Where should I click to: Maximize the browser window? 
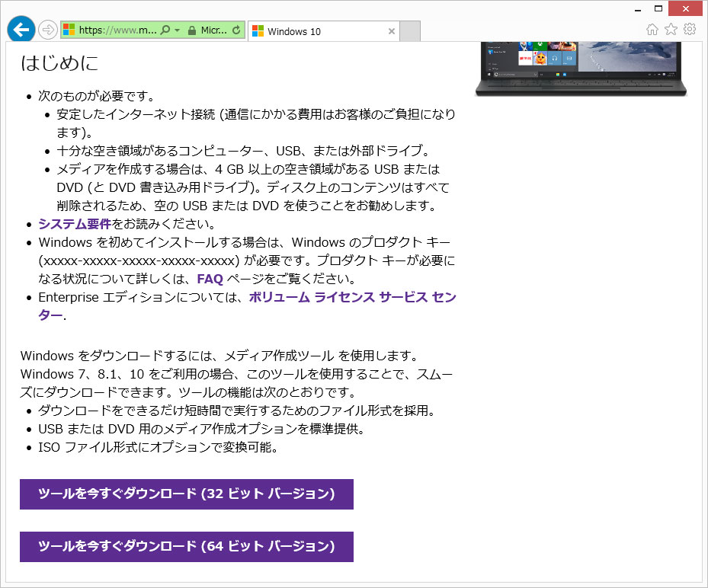pyautogui.click(x=658, y=8)
